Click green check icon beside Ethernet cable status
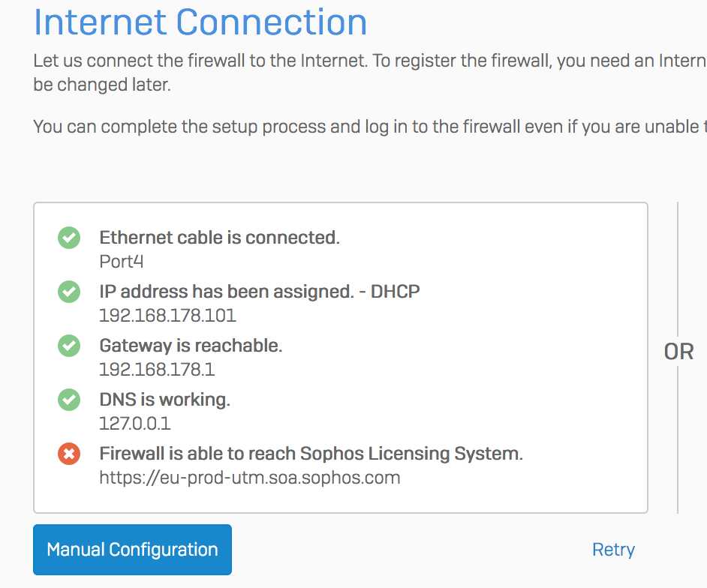Screen dimensions: 707x588 click(69, 238)
